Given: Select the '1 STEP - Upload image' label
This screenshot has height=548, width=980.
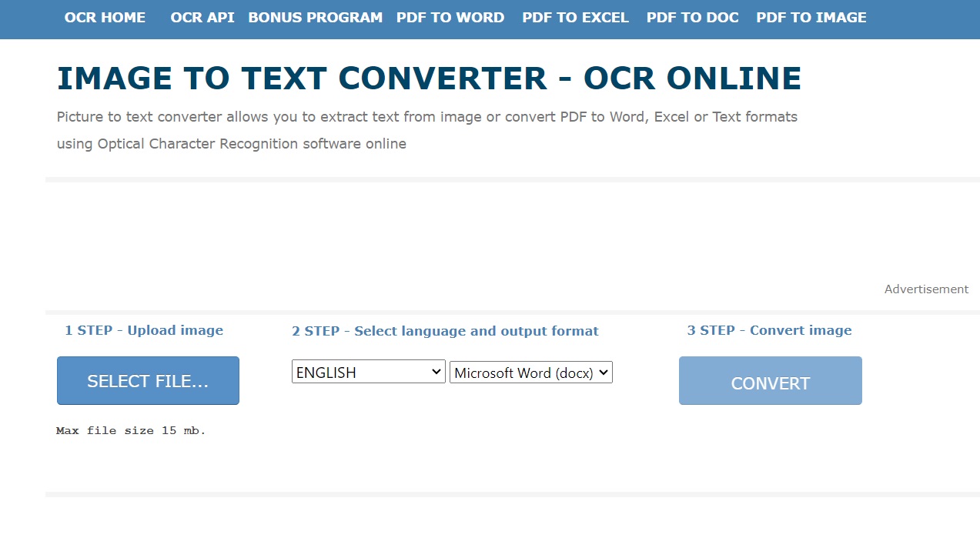Looking at the screenshot, I should pos(144,330).
